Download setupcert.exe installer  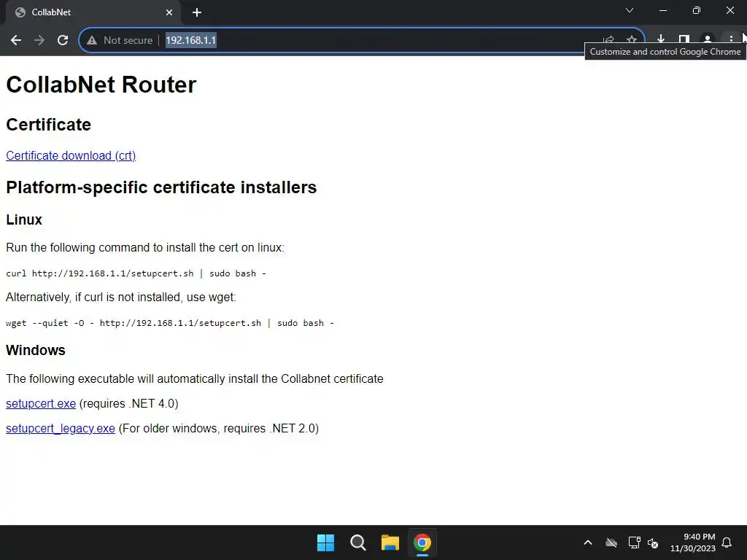click(41, 403)
